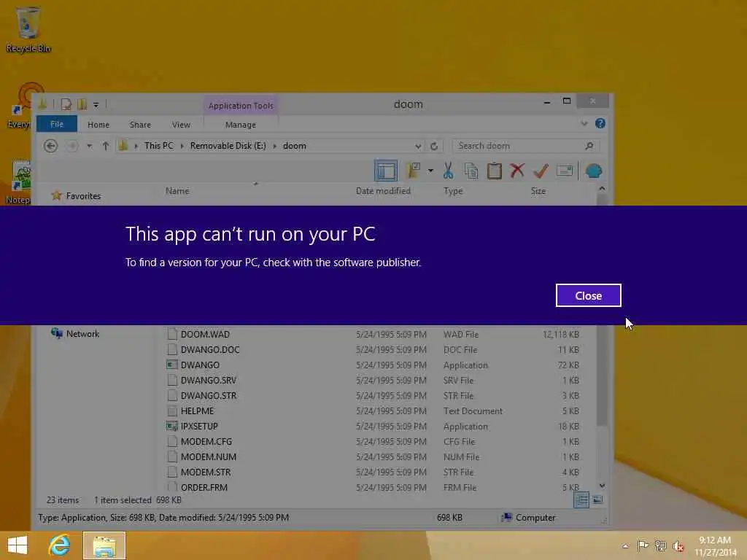Launch Internet Explorer from the taskbar

click(x=59, y=545)
